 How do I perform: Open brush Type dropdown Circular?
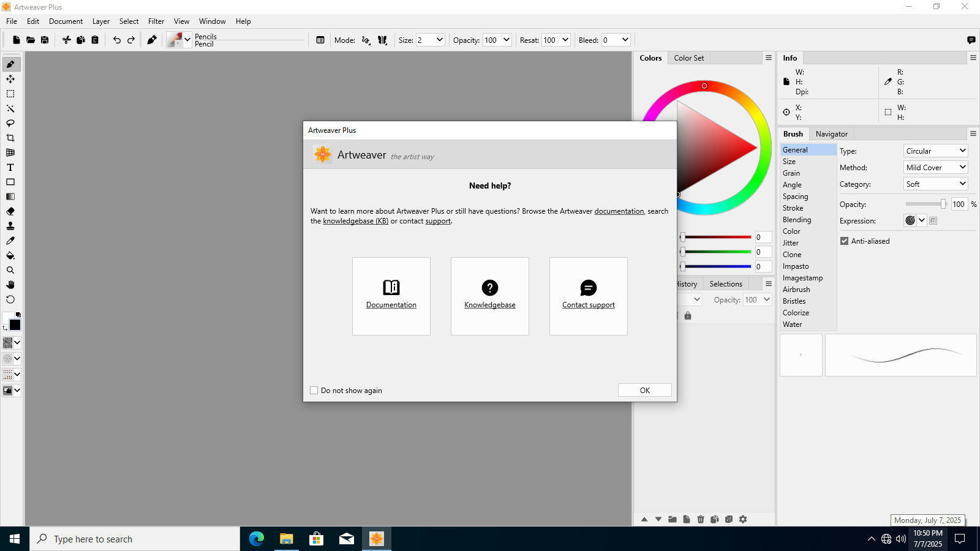[936, 151]
